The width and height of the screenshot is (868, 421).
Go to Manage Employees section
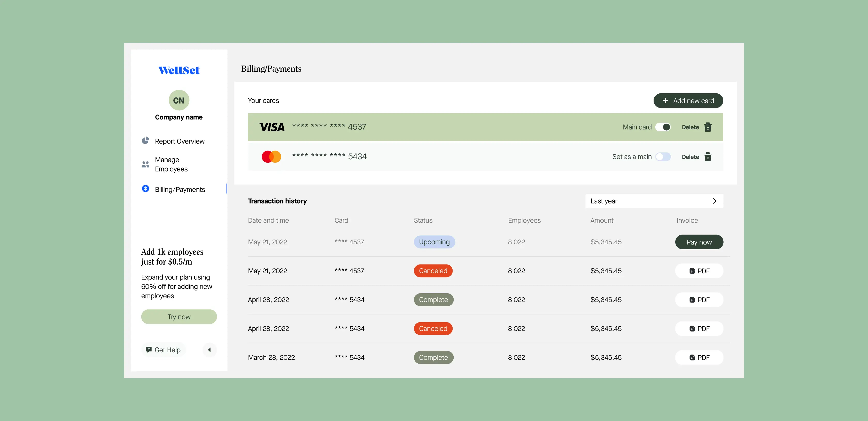click(x=171, y=164)
